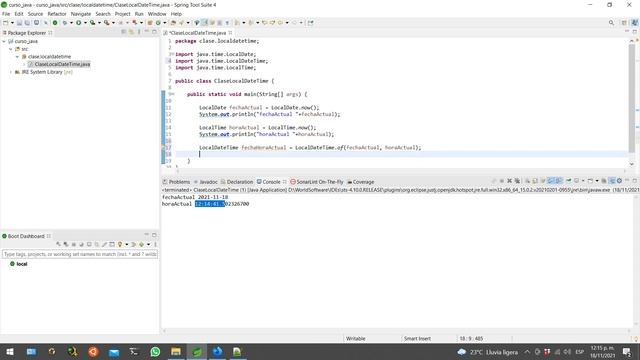Image resolution: width=640 pixels, height=360 pixels.
Task: Open the Open Console dropdown arrow
Action: click(597, 181)
